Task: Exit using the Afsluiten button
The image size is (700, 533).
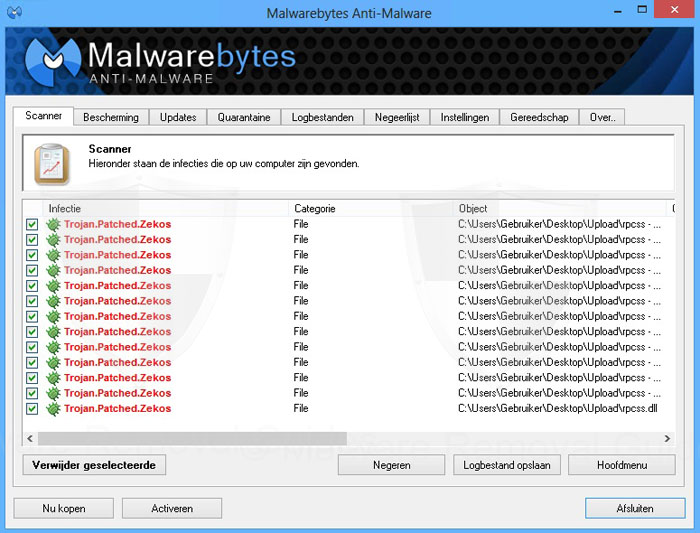Action: tap(635, 508)
